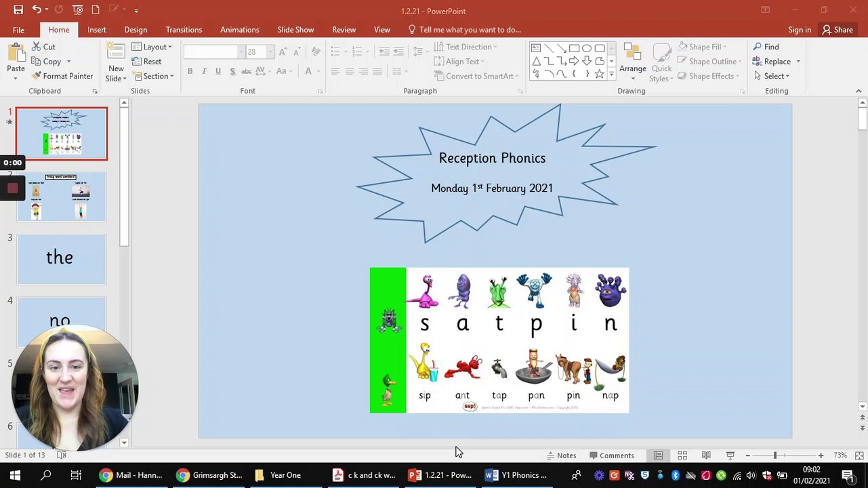Create a new blank presentation from Quick Access Toolbar

pyautogui.click(x=96, y=10)
